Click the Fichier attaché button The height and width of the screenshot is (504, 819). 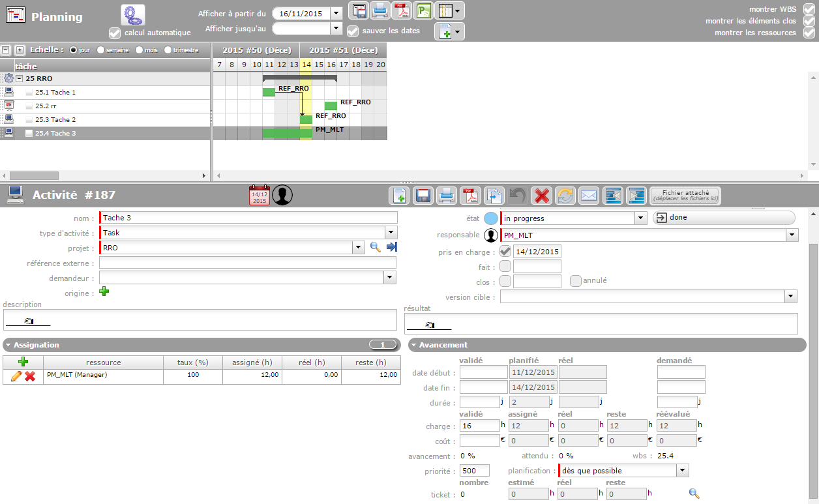(685, 196)
